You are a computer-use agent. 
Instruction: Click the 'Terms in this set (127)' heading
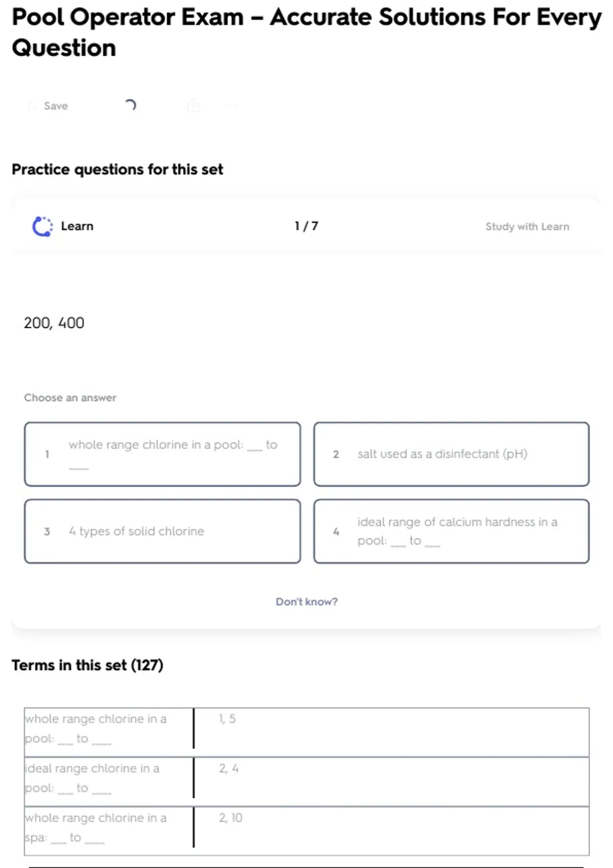[x=87, y=665]
